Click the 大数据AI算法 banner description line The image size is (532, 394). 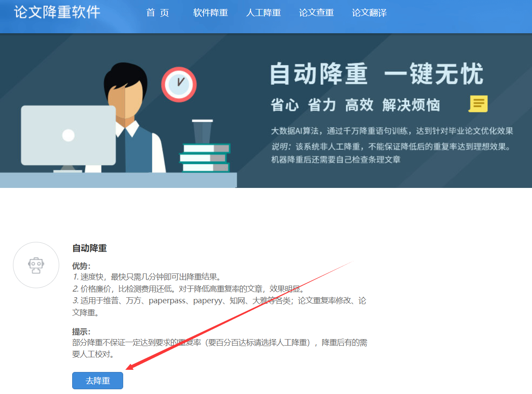coord(392,131)
